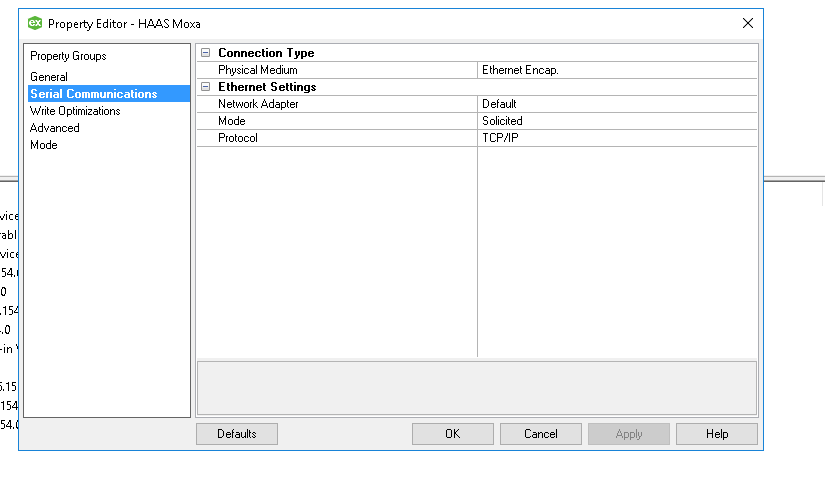Screen dimensions: 825x494
Task: Click the property description box
Action: [x=477, y=388]
